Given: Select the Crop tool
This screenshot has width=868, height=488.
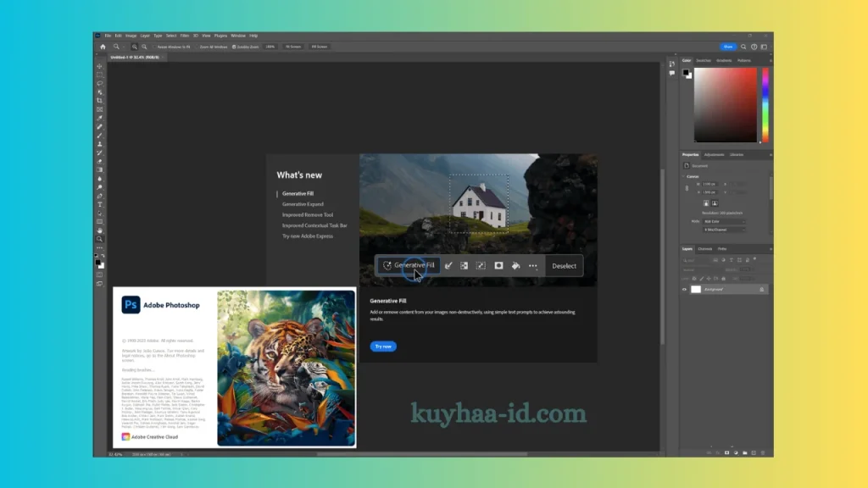Looking at the screenshot, I should (x=100, y=101).
